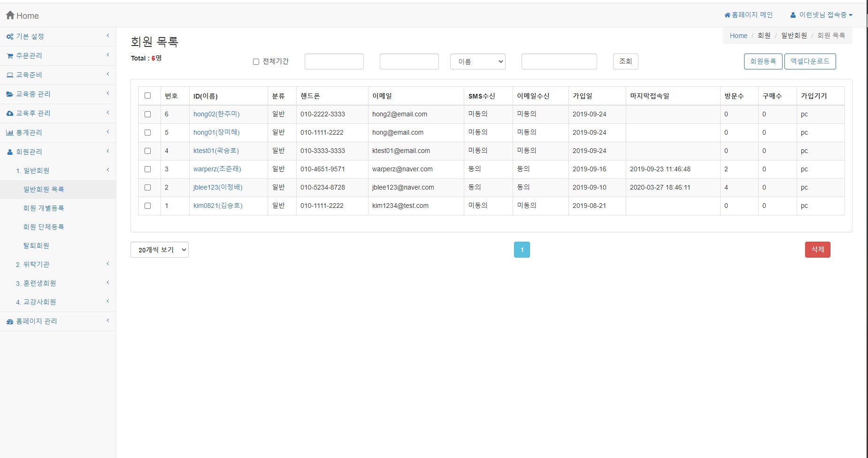Click the Home breadcrumb link
This screenshot has height=458, width=868.
738,36
